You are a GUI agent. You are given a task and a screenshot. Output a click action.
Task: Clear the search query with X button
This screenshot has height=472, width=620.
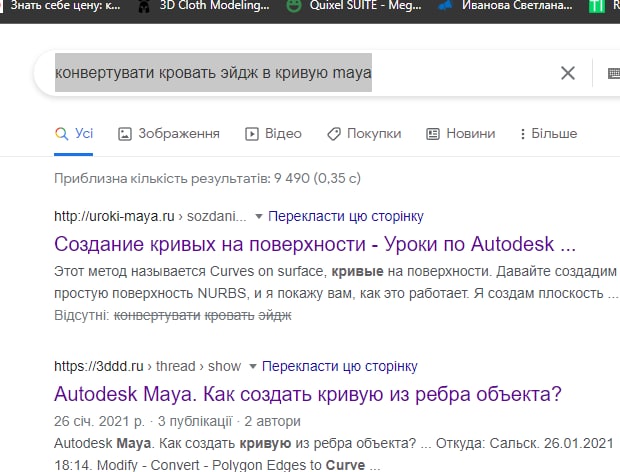(568, 73)
